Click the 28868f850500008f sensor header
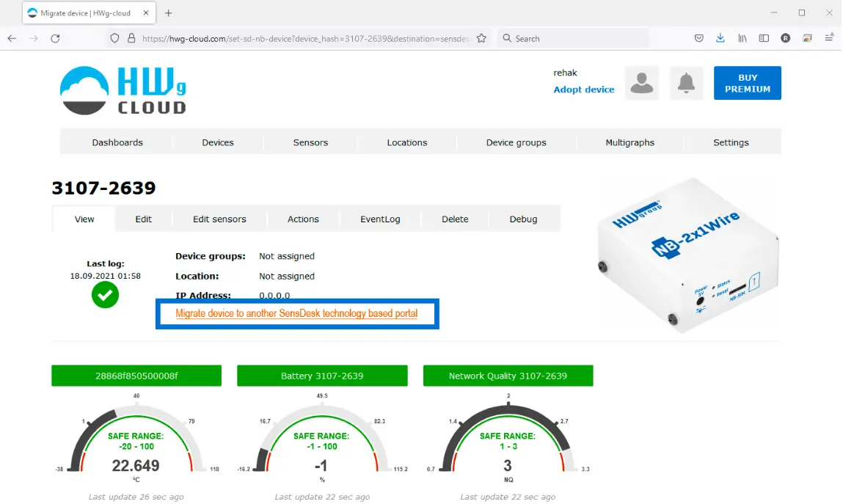 pyautogui.click(x=136, y=376)
